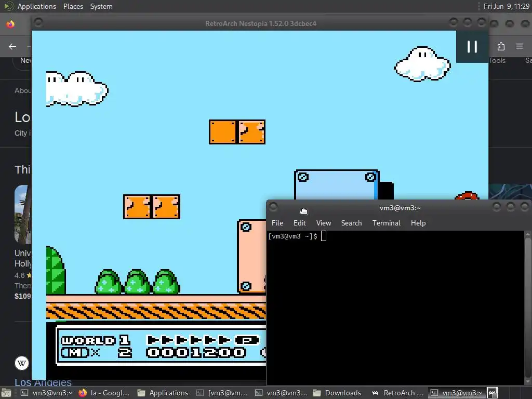Screen dimensions: 532x399
Task: Click the score 0001200 in game HUD
Action: point(196,353)
